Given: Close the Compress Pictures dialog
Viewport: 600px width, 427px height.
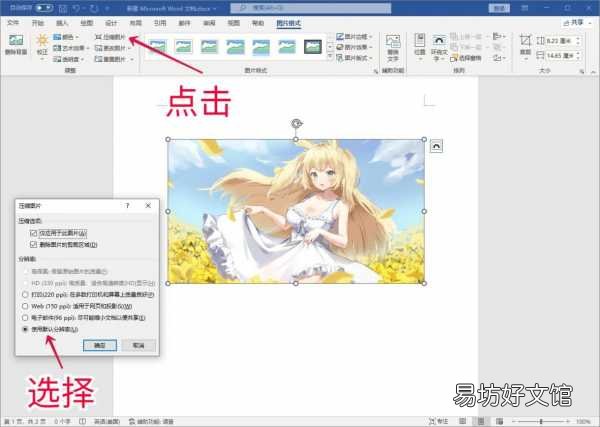Looking at the screenshot, I should (148, 205).
